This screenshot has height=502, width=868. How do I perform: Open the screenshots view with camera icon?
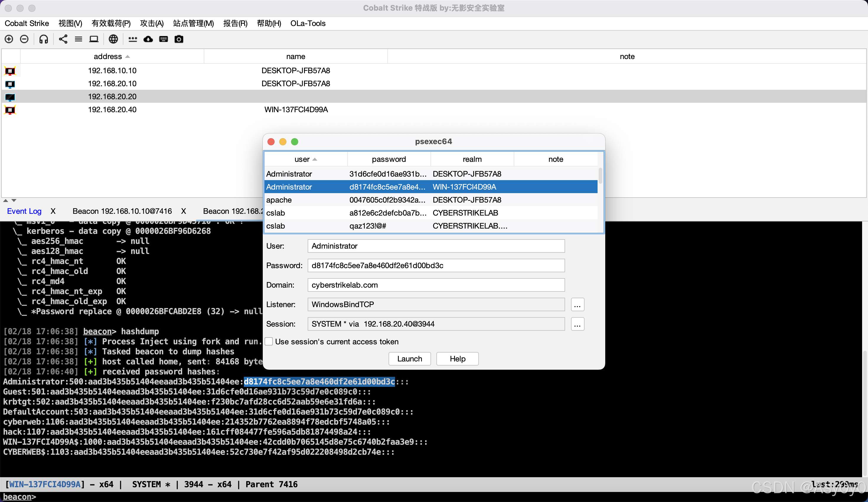(x=178, y=39)
